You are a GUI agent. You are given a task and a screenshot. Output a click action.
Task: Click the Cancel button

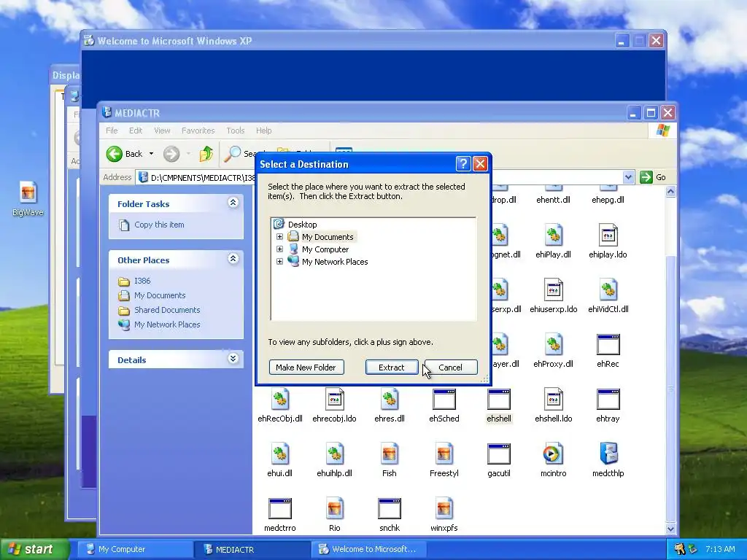450,367
